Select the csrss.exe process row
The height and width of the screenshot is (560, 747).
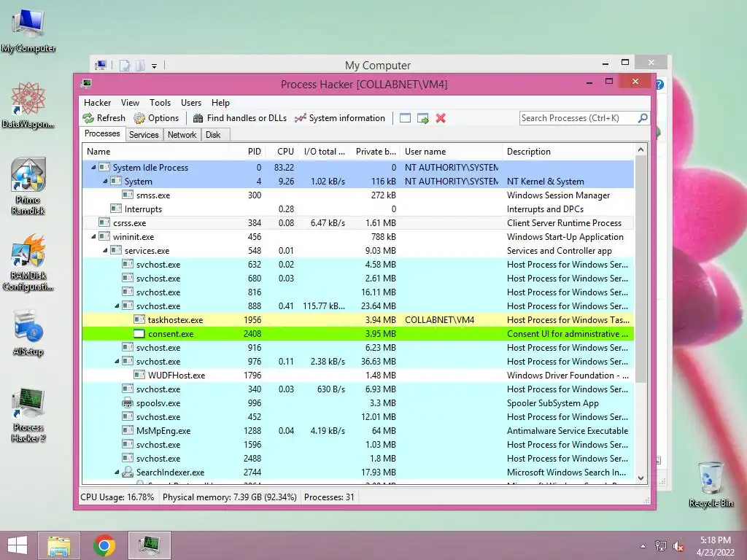point(358,223)
